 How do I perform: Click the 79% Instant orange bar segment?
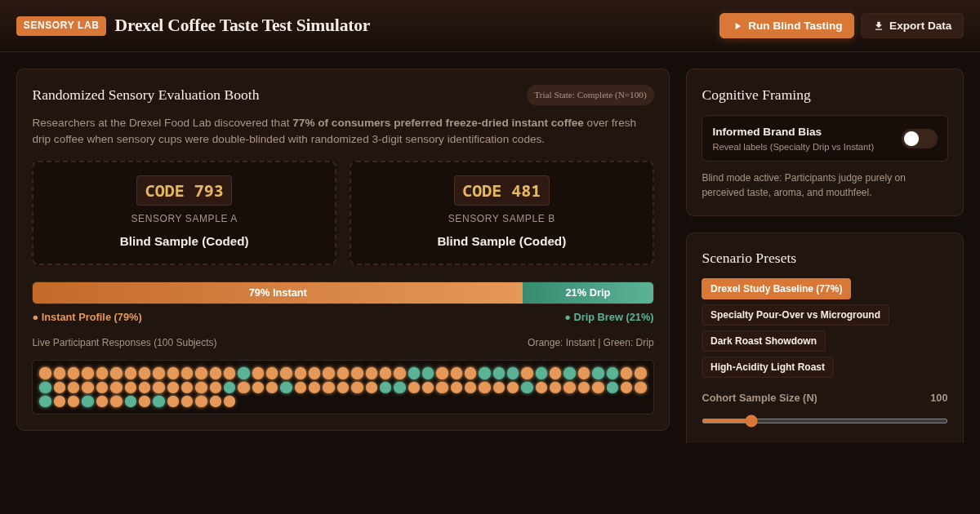click(278, 293)
